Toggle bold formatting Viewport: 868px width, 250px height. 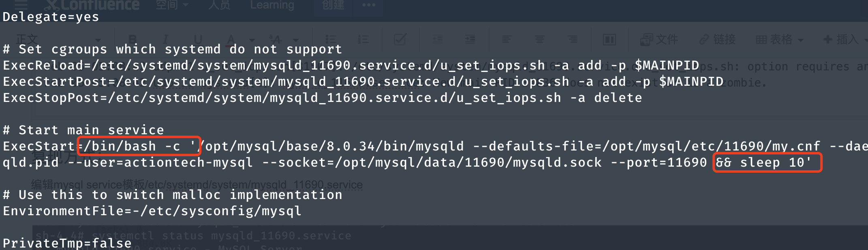coord(132,39)
